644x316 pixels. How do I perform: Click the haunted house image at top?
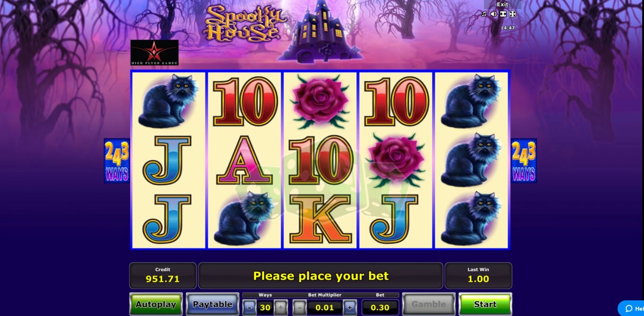click(321, 31)
